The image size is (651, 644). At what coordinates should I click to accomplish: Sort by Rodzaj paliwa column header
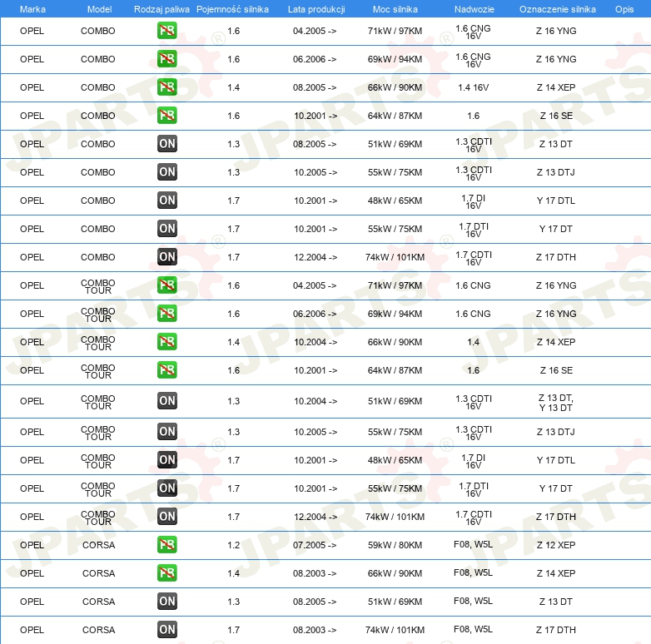click(162, 9)
